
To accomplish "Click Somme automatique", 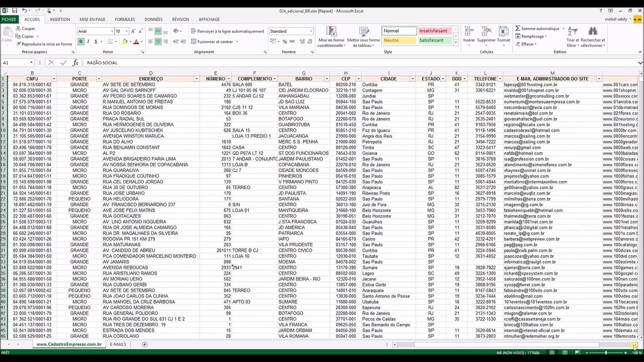I will pos(537,29).
